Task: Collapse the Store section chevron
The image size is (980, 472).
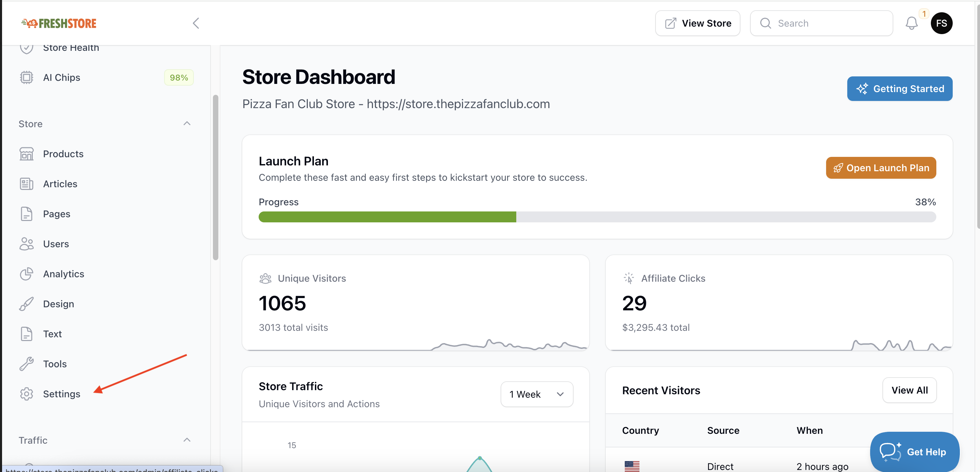Action: click(187, 123)
